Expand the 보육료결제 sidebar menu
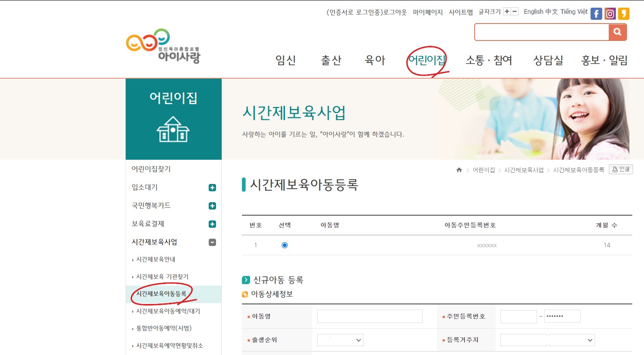The height and width of the screenshot is (355, 644). 212,224
